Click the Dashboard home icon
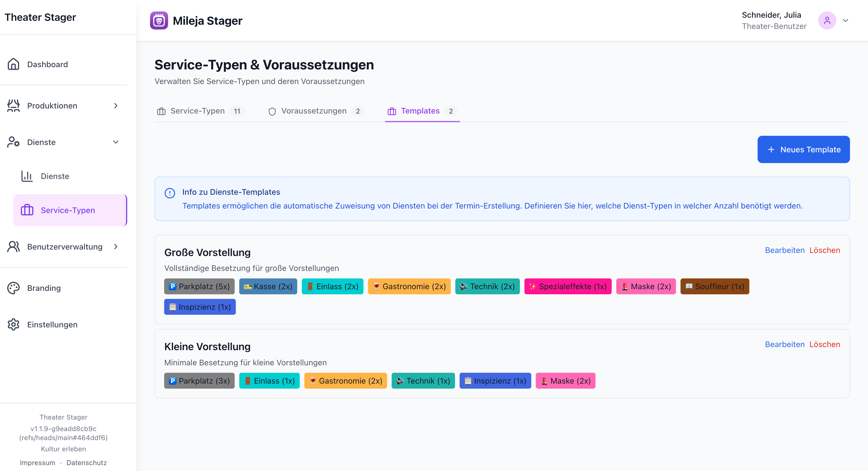 [x=14, y=64]
